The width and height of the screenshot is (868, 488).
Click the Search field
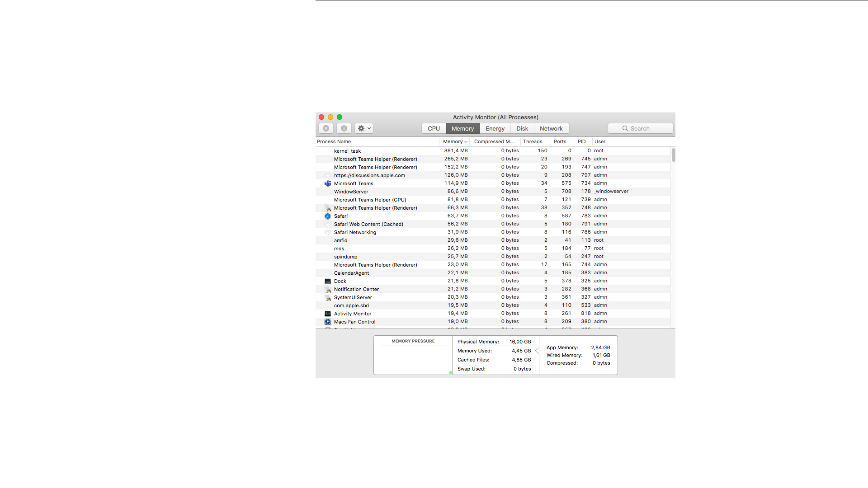[640, 128]
